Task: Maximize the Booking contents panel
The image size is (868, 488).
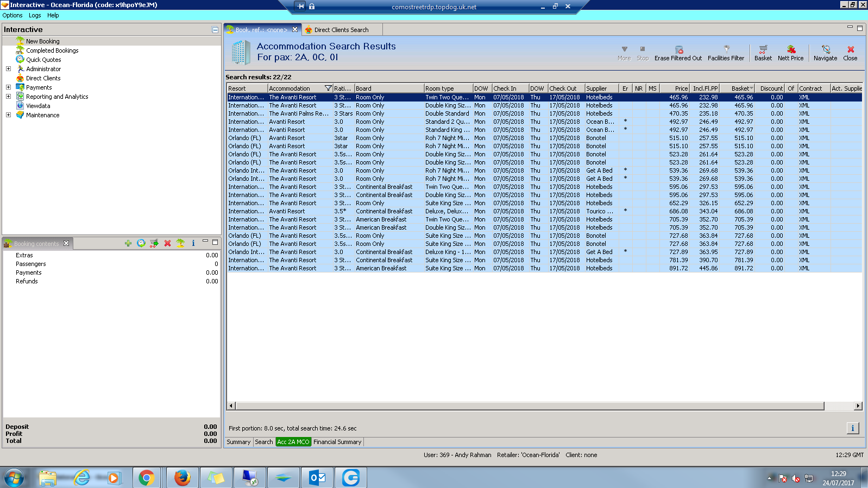Action: pos(215,242)
